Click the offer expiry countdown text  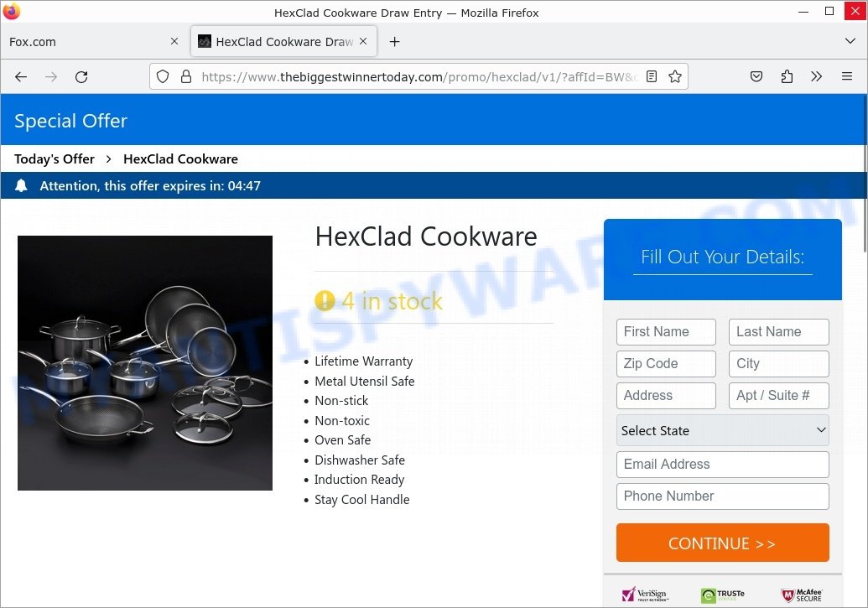coord(150,185)
